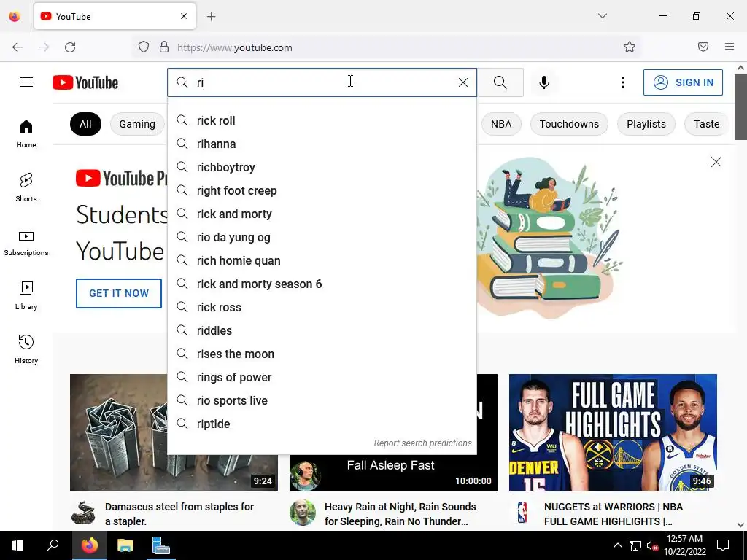747x560 pixels.
Task: Open File Explorer from the taskbar
Action: (125, 545)
